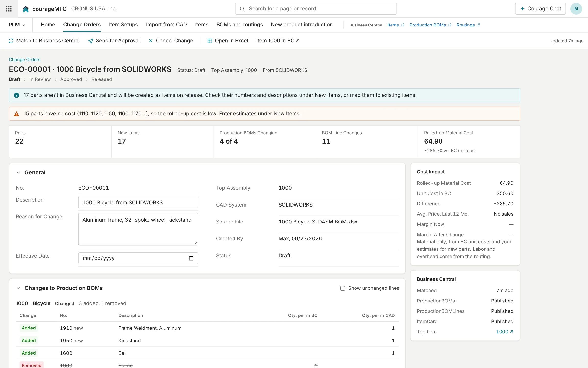Click the BOM Line Changes 11 card
This screenshot has width=588, height=368.
point(367,142)
